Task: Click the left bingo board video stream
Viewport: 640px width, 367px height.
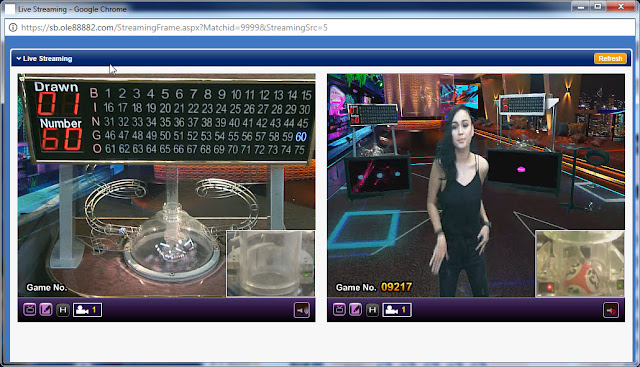Action: coord(167,185)
